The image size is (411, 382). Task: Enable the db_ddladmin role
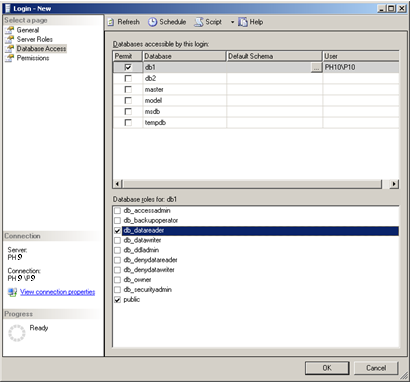[x=117, y=250]
